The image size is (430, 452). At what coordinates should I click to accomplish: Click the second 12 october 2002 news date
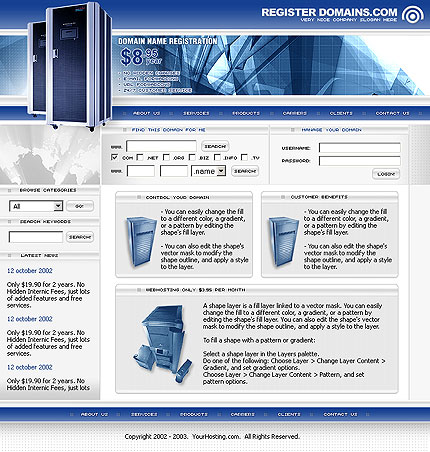[x=30, y=319]
